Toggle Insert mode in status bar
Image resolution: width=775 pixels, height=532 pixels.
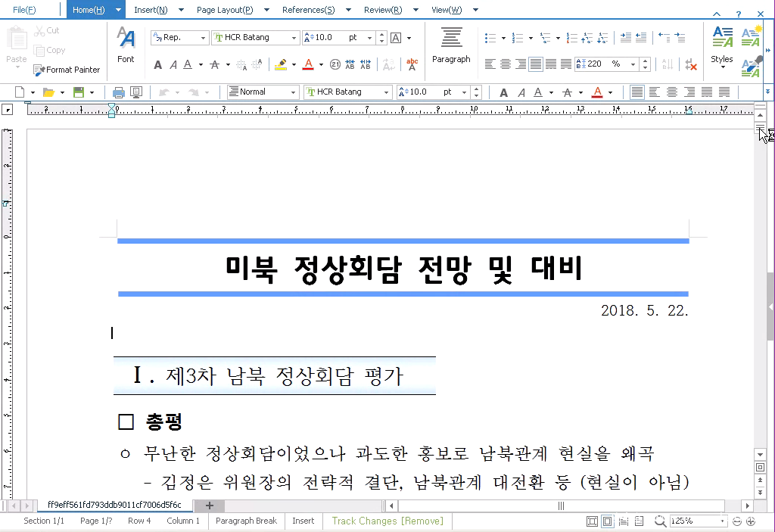(x=303, y=521)
